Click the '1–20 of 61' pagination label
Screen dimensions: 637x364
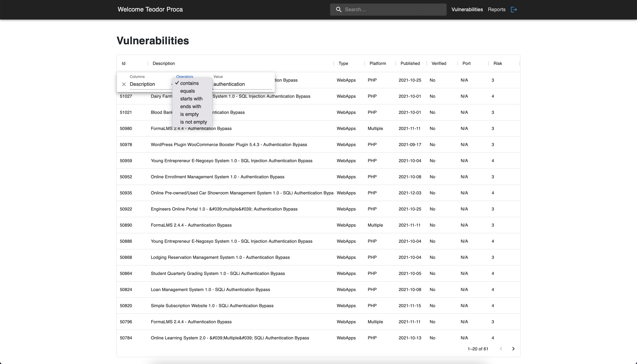[x=478, y=349]
